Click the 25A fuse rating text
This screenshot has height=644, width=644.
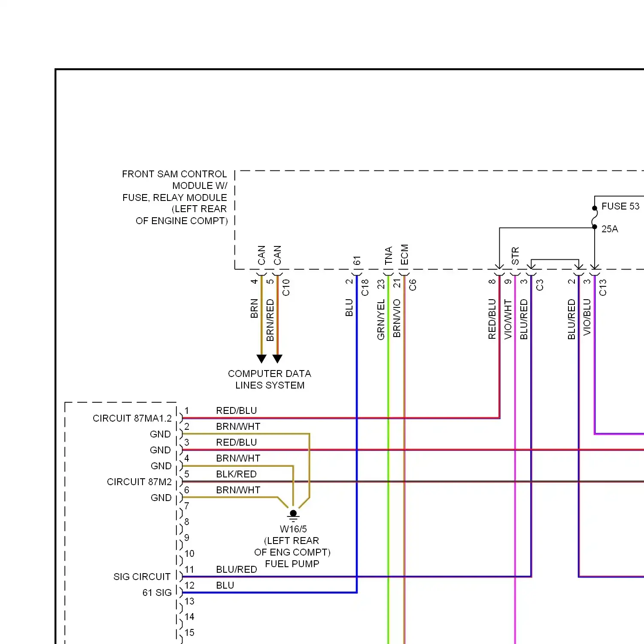point(610,229)
